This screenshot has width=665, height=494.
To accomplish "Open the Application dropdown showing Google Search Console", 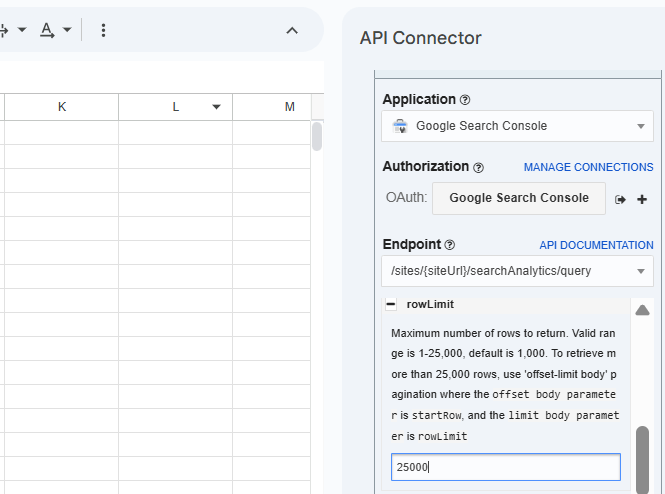I will [517, 126].
